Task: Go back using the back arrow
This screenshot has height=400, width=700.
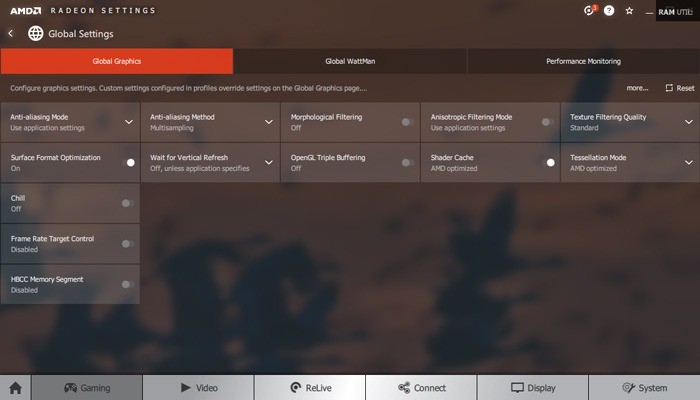Action: pyautogui.click(x=10, y=33)
